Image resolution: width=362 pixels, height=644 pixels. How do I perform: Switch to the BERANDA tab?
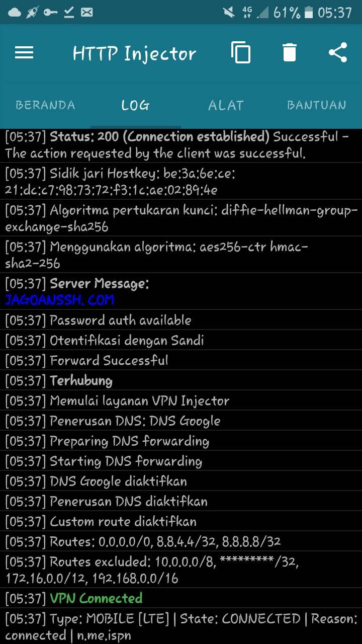pyautogui.click(x=45, y=105)
